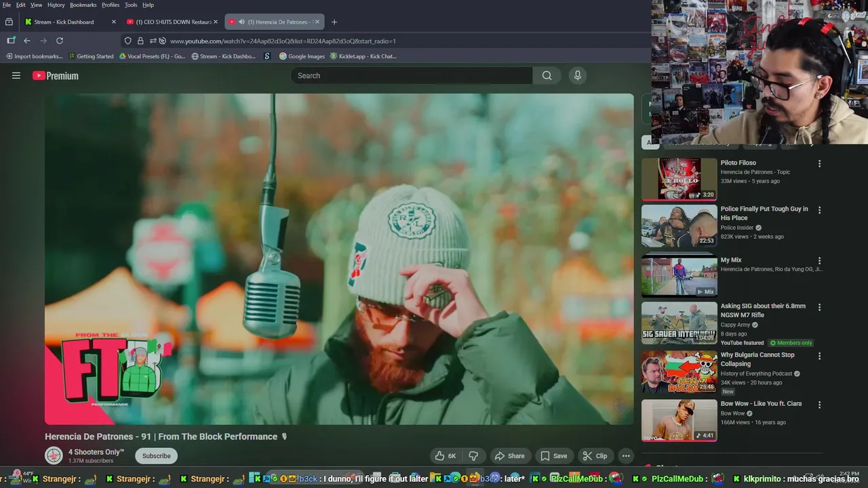Open the tab overview icon left of tabs
Screen dimensions: 868x488
click(x=9, y=22)
